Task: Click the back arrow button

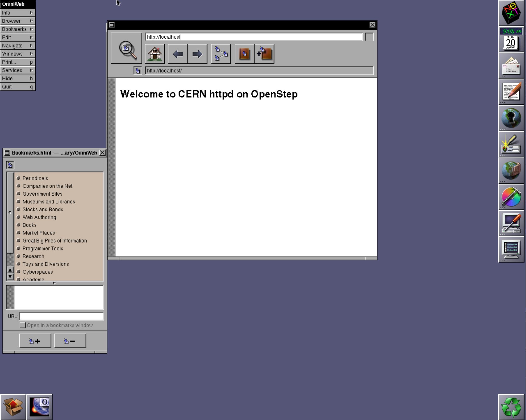Action: tap(178, 54)
